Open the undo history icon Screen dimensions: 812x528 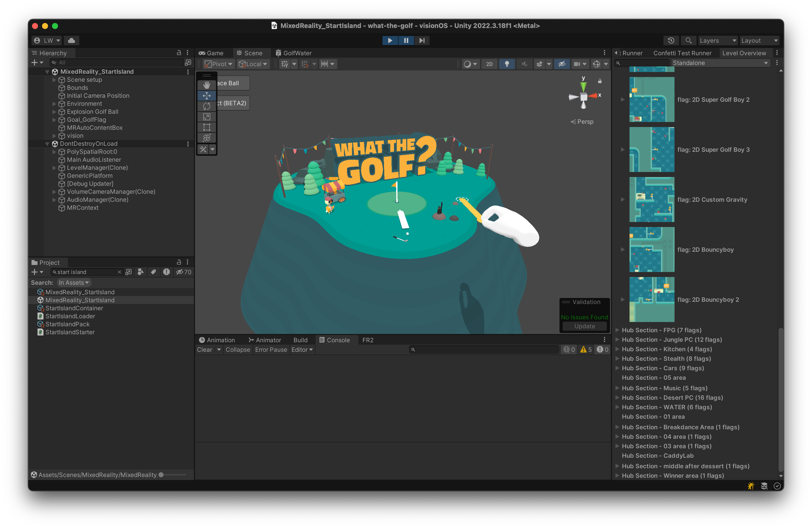[x=671, y=40]
